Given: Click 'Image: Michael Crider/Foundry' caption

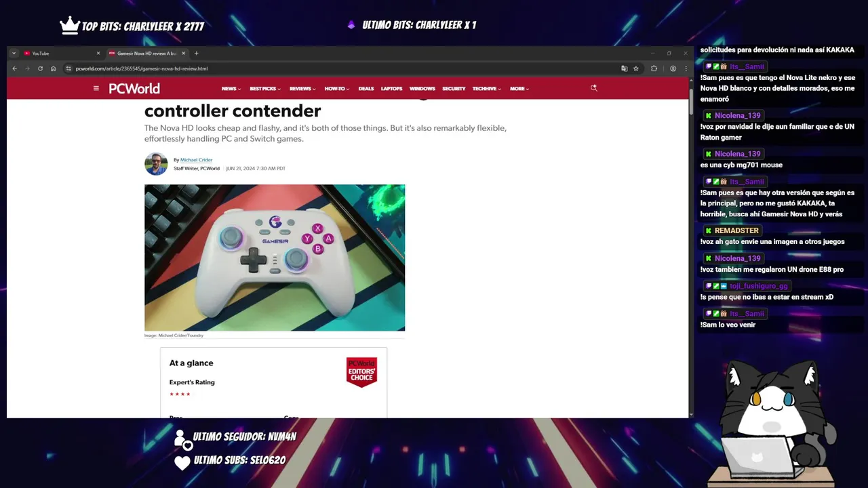Looking at the screenshot, I should click(174, 335).
